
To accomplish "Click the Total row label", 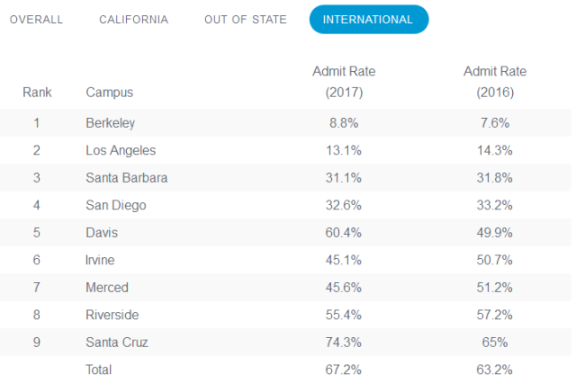I will pyautogui.click(x=99, y=370).
